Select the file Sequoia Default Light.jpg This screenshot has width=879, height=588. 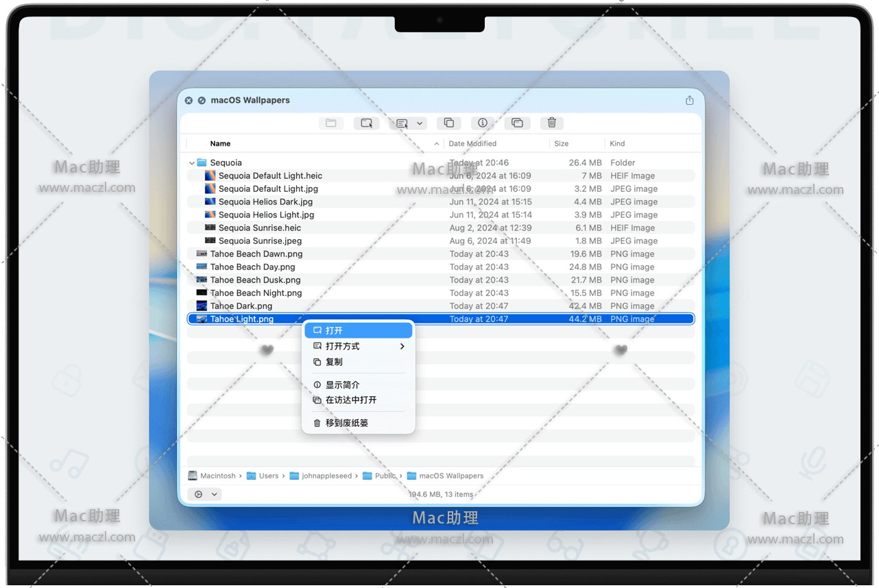point(441,189)
